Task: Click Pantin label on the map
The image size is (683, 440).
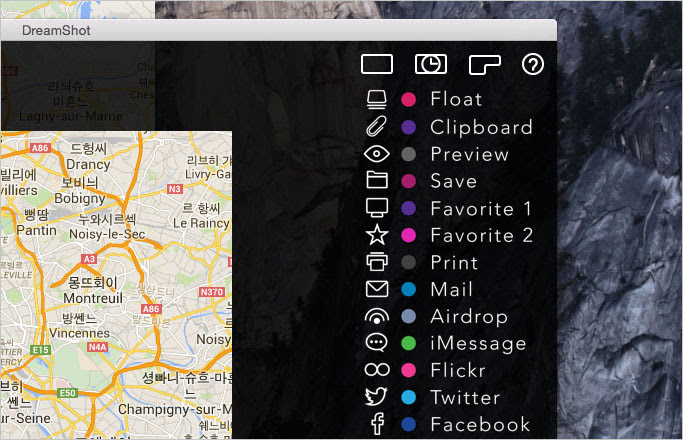Action: [37, 230]
